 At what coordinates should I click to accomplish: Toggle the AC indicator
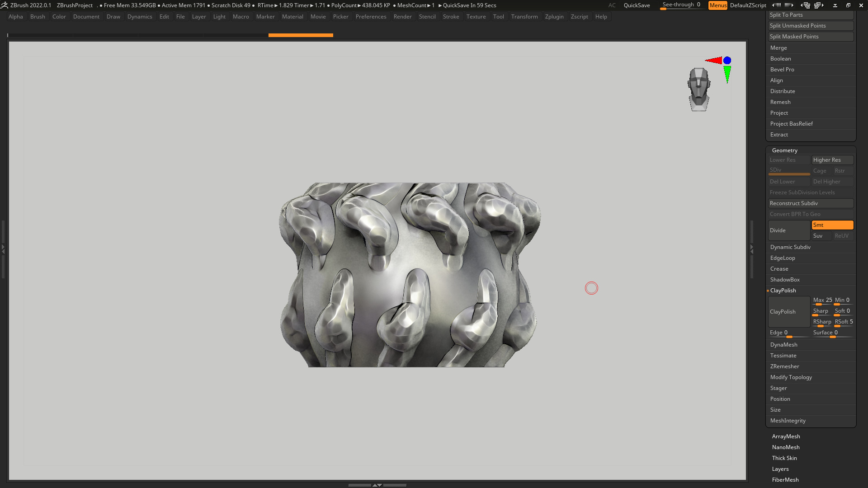coord(612,5)
